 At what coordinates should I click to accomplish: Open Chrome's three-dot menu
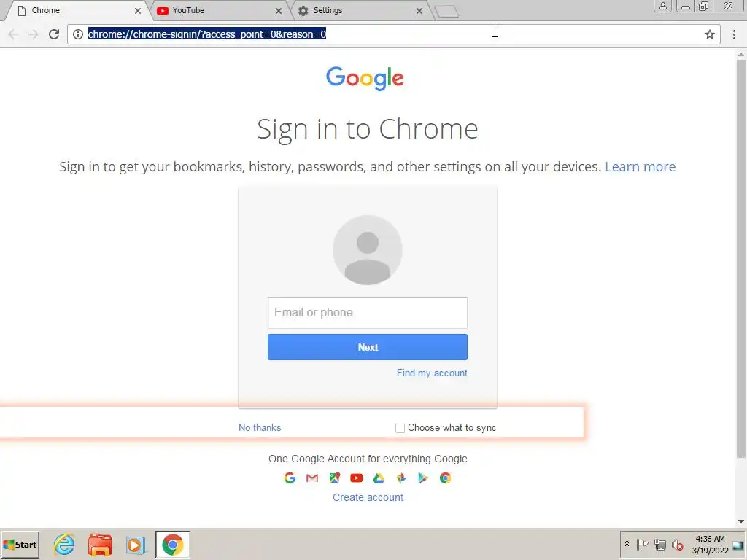click(x=734, y=34)
